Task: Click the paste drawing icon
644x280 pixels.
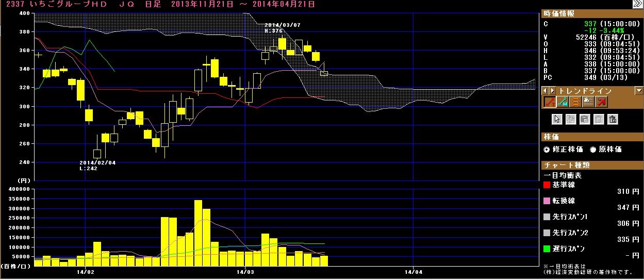Action: 585,119
